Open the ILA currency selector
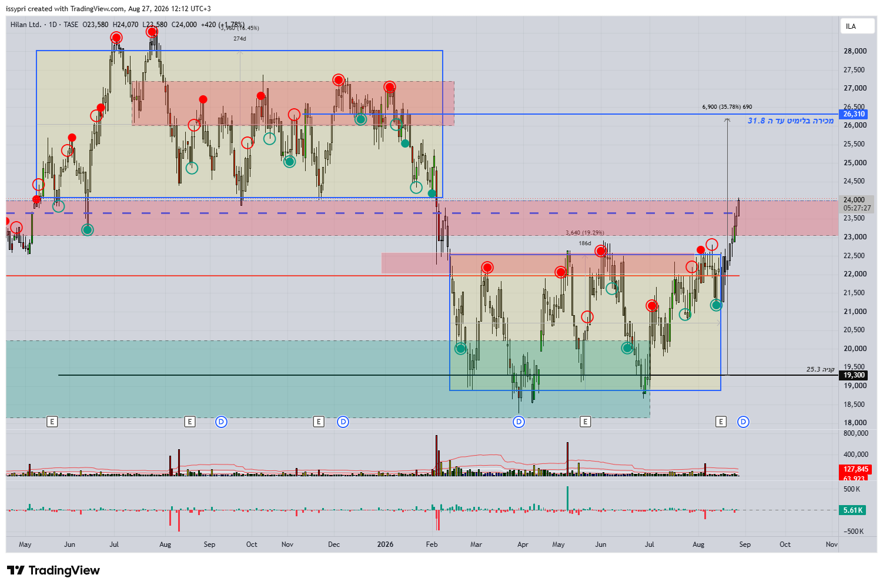This screenshot has width=883, height=588. coord(857,26)
